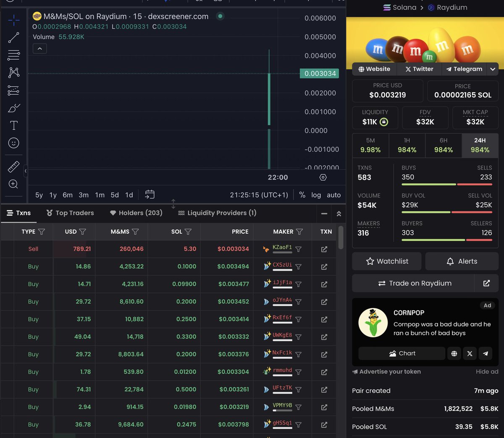
Task: Select the 5M stats period
Action: click(370, 145)
